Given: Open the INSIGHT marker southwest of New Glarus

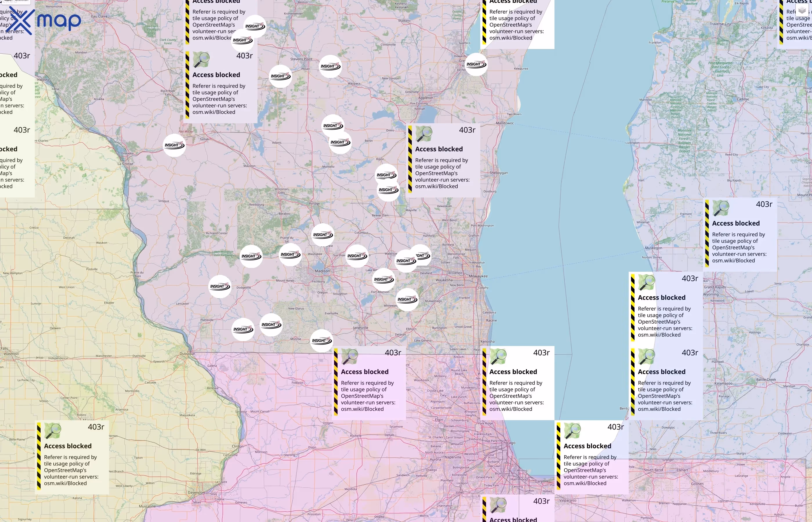Looking at the screenshot, I should 271,325.
